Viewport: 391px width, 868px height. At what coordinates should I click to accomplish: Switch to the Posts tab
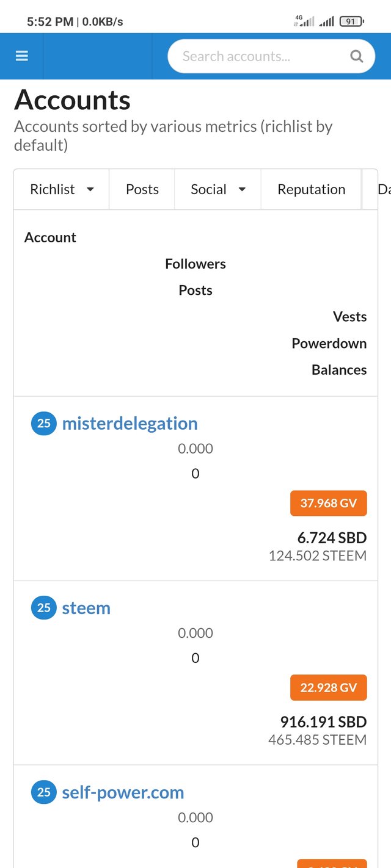[x=142, y=189]
